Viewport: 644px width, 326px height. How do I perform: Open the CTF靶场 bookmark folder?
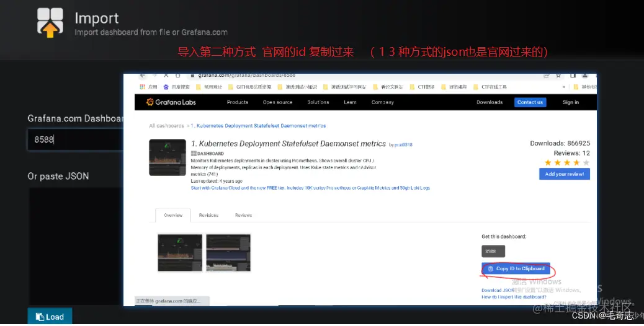coord(423,87)
